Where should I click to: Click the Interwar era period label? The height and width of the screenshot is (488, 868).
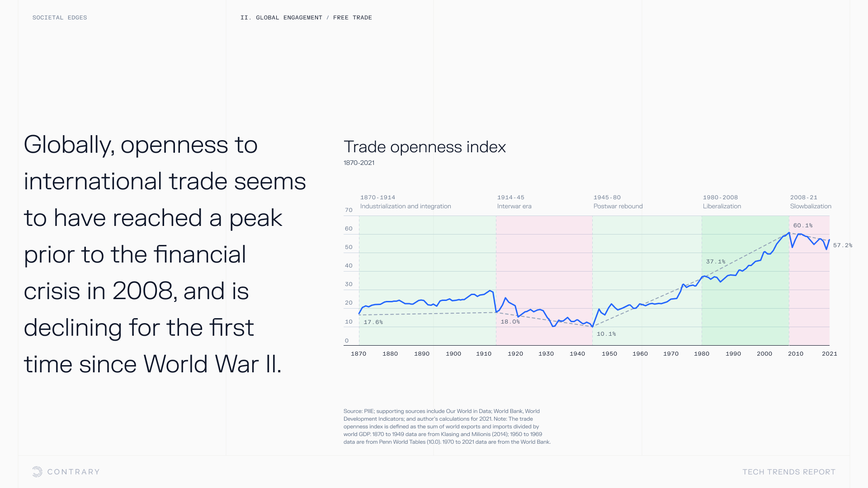click(514, 206)
